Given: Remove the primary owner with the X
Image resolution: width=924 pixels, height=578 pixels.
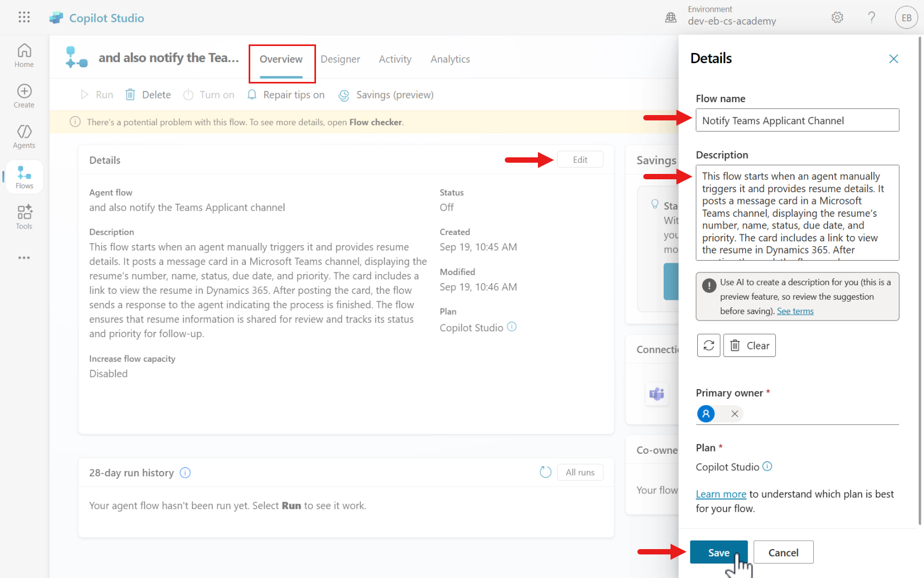Looking at the screenshot, I should [x=735, y=414].
